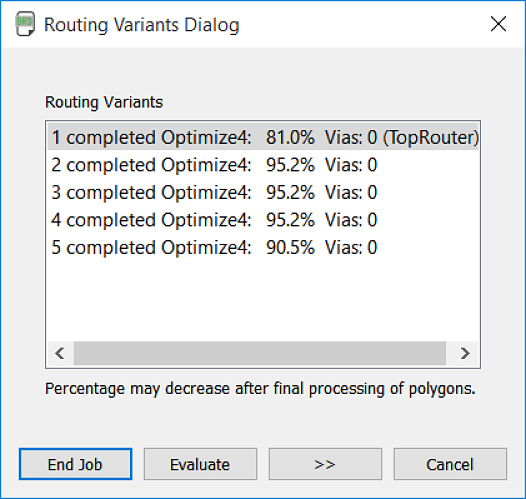Click empty space below variant 5 in list
The image size is (526, 499).
(x=263, y=300)
